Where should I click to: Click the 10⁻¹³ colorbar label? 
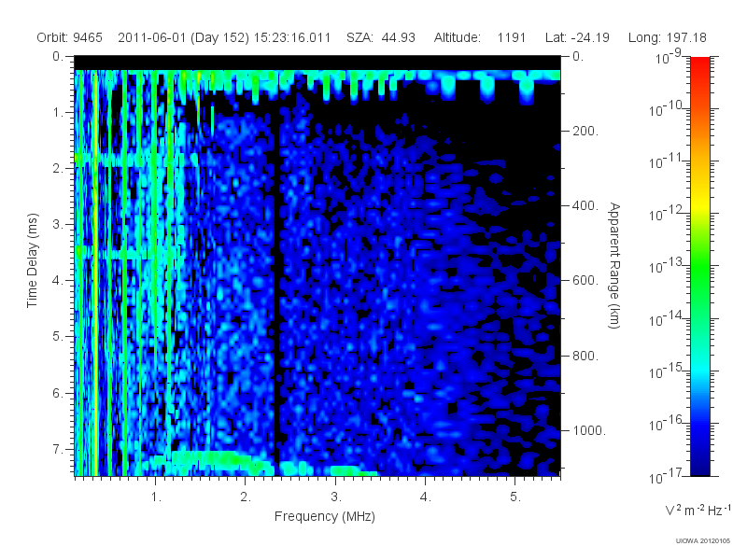click(667, 267)
